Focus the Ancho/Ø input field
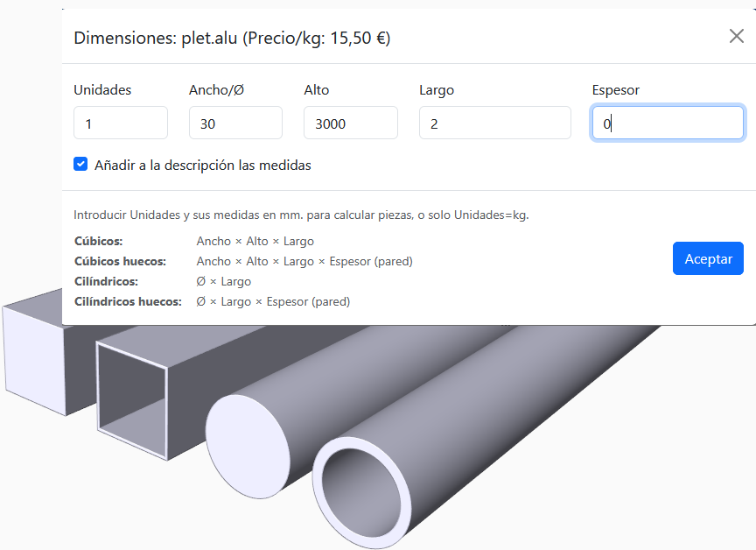Image resolution: width=756 pixels, height=550 pixels. [x=235, y=123]
